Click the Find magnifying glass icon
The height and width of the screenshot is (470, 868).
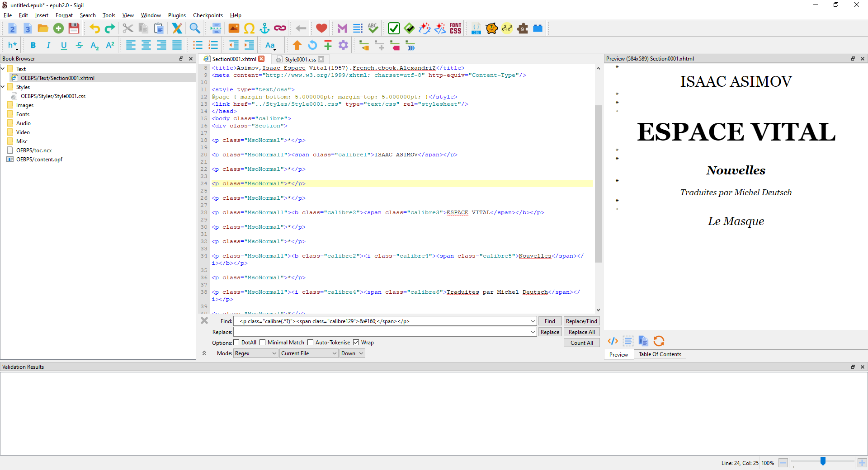point(195,28)
